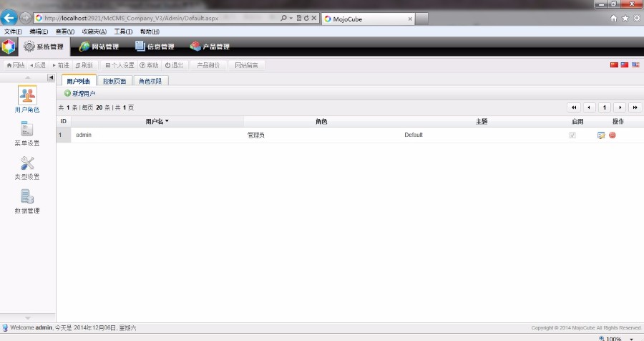Open the 编辑(E) menu

tap(39, 32)
